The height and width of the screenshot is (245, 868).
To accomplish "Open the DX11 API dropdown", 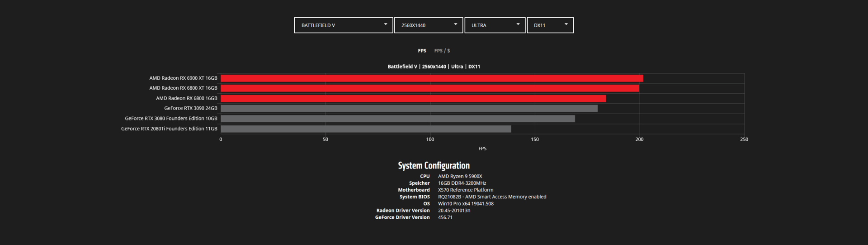I will click(550, 25).
